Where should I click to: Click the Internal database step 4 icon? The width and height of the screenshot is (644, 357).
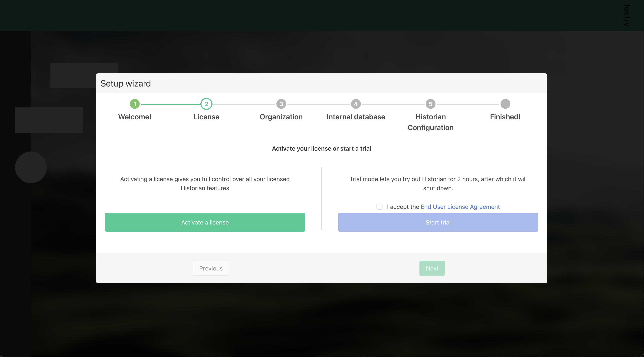tap(356, 104)
